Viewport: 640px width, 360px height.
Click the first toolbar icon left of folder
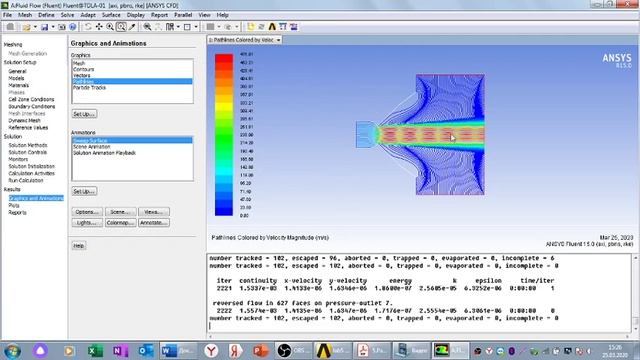tap(10, 27)
